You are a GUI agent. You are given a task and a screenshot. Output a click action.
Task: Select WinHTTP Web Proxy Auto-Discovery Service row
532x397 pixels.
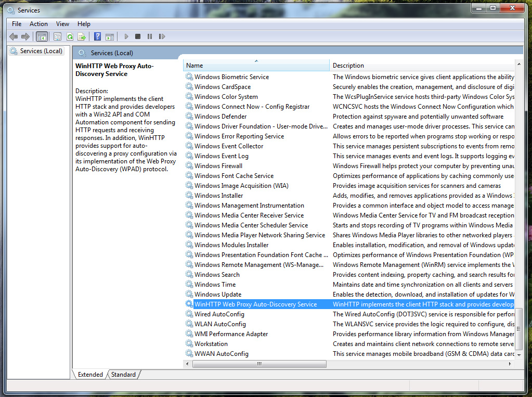pos(349,304)
